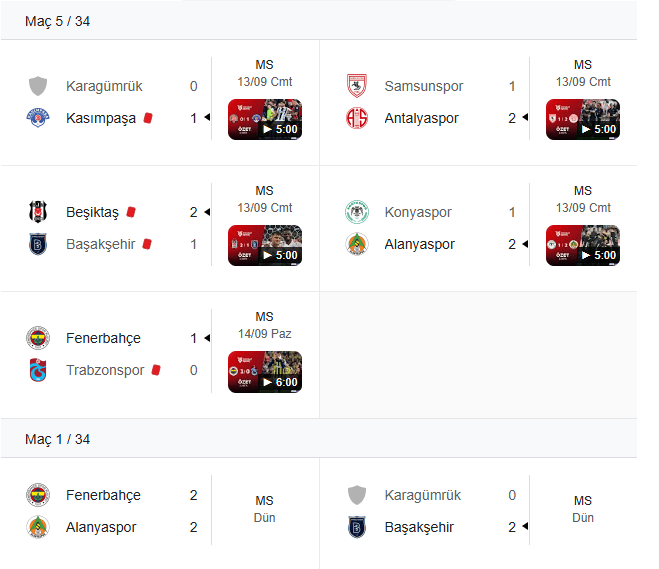Click the Beşiktaş club crest icon
Viewport: 659px width, 569px height.
(x=38, y=211)
